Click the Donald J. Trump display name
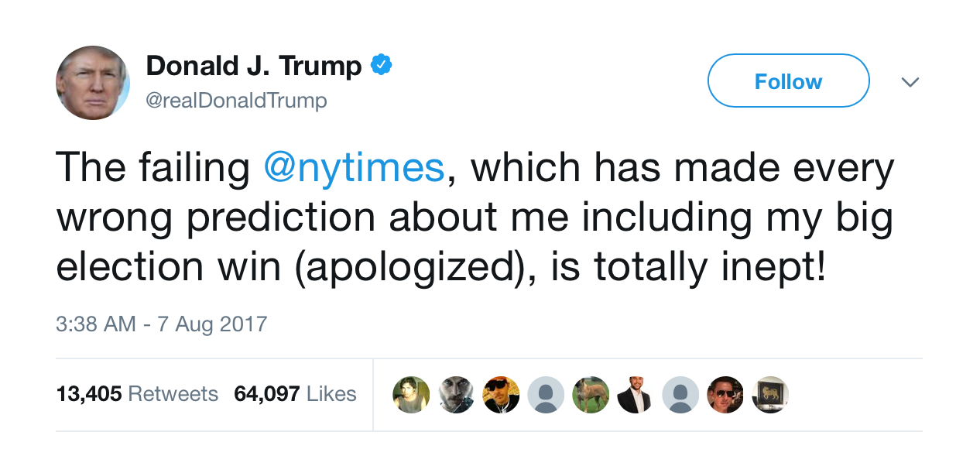The width and height of the screenshot is (980, 449). pyautogui.click(x=253, y=67)
